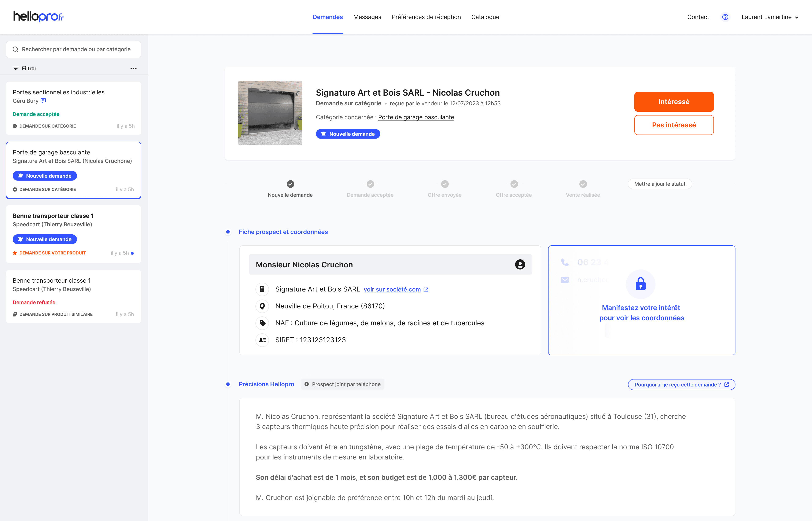Click the 'Monsieur Nicolas Cruchon' name bar
The width and height of the screenshot is (812, 521).
point(390,265)
